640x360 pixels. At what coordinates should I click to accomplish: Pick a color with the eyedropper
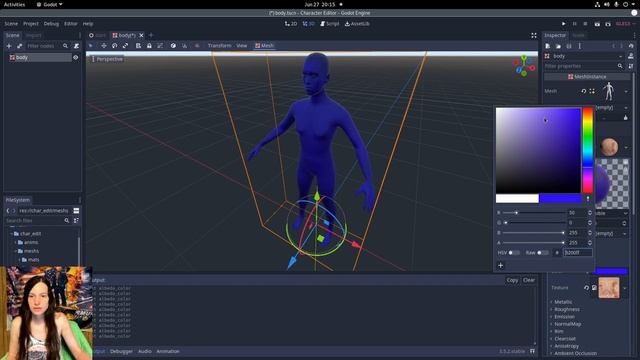[588, 199]
